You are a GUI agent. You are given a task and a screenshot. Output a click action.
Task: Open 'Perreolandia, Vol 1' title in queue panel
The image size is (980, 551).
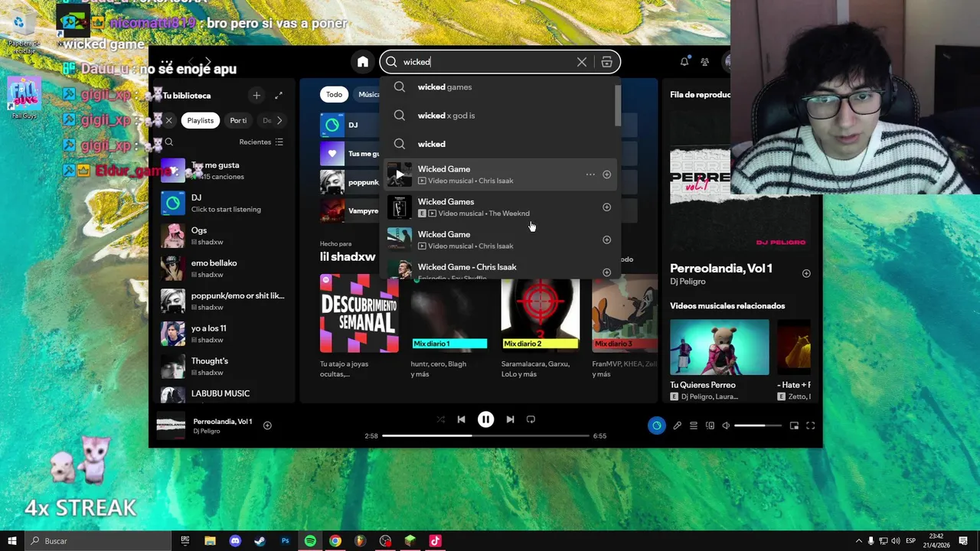tap(721, 269)
